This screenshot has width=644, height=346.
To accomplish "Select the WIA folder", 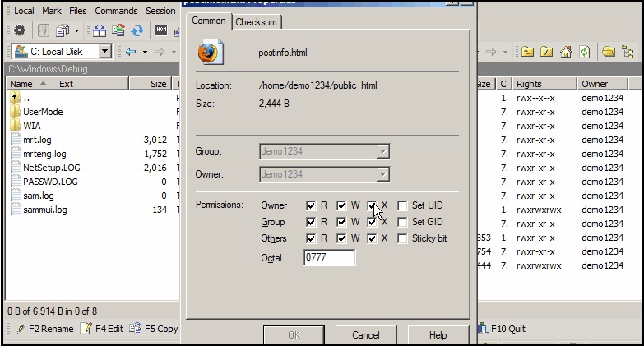I will (25, 126).
